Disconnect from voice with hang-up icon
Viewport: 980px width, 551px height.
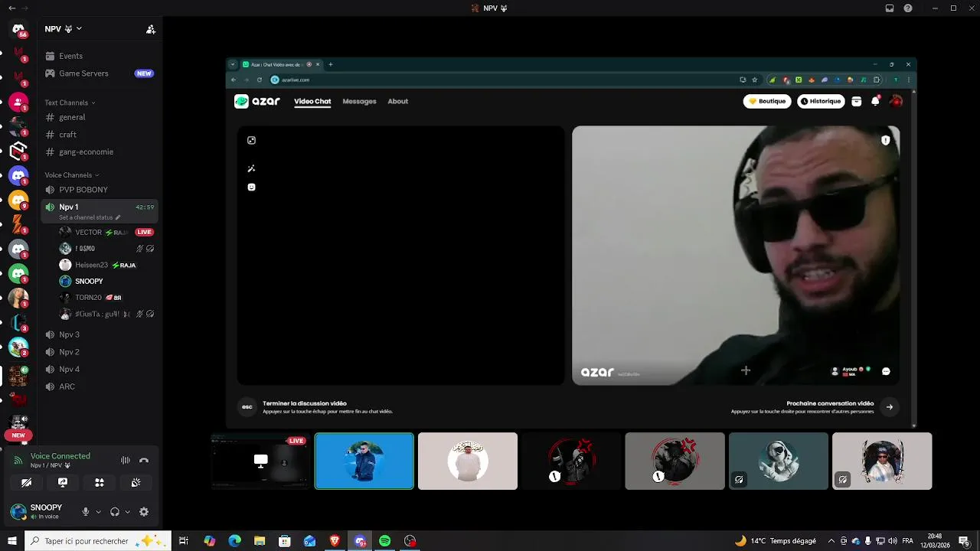144,460
